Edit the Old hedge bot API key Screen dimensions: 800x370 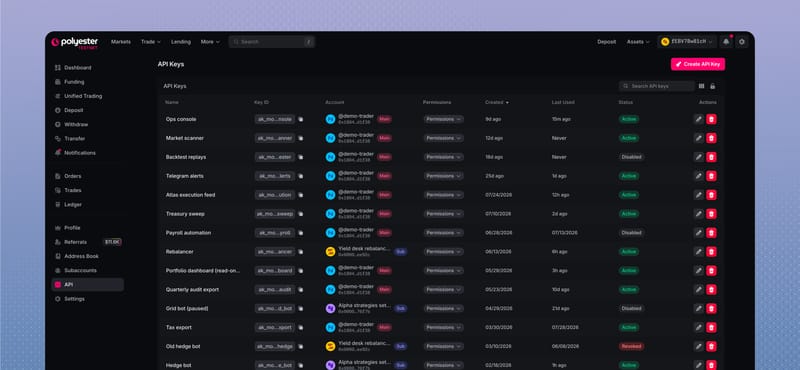pyautogui.click(x=698, y=346)
